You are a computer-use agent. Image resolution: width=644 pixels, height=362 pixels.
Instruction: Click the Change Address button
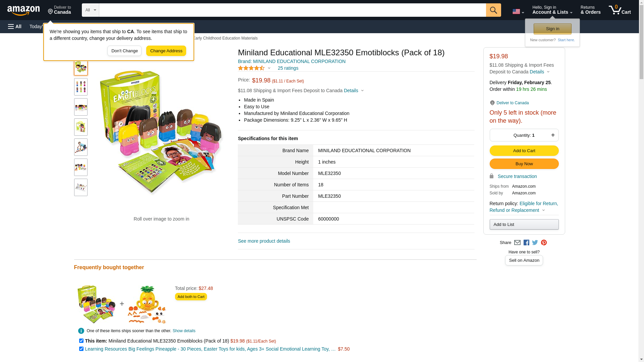pyautogui.click(x=166, y=51)
